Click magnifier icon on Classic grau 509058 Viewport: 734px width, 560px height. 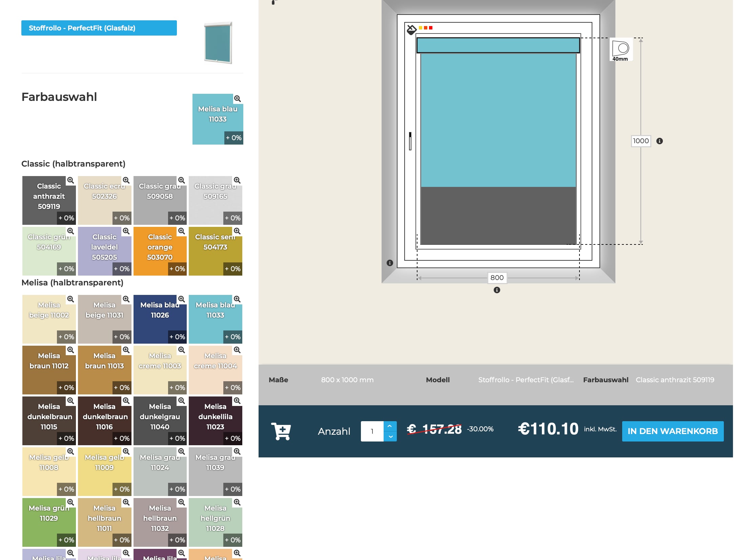point(182,180)
